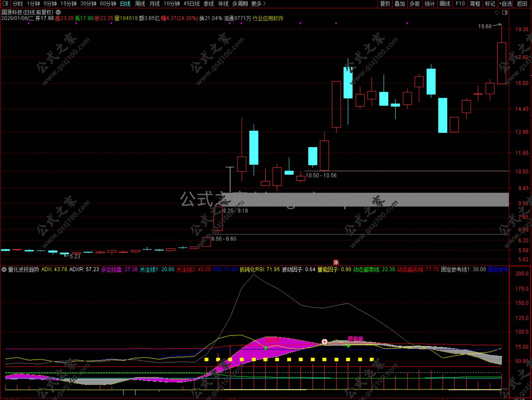The image size is (532, 400).
Task: Switch to 月线 monthly chart
Action: (155, 4)
